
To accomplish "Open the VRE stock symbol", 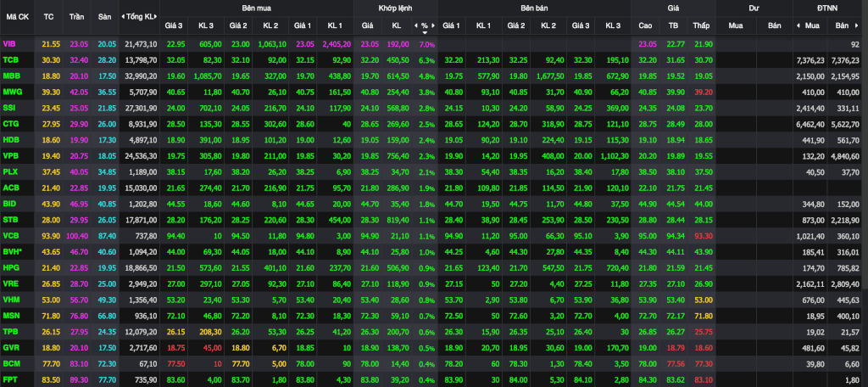I will coord(10,284).
